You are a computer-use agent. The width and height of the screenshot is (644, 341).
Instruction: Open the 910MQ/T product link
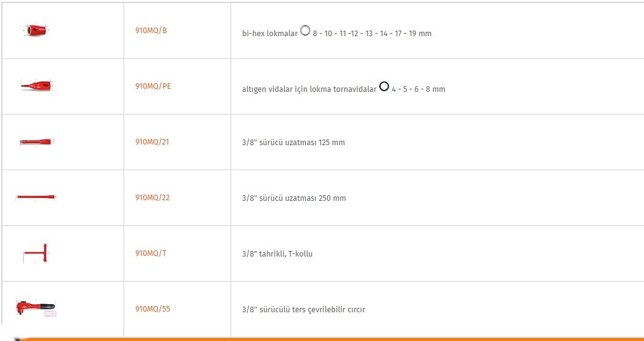[150, 253]
